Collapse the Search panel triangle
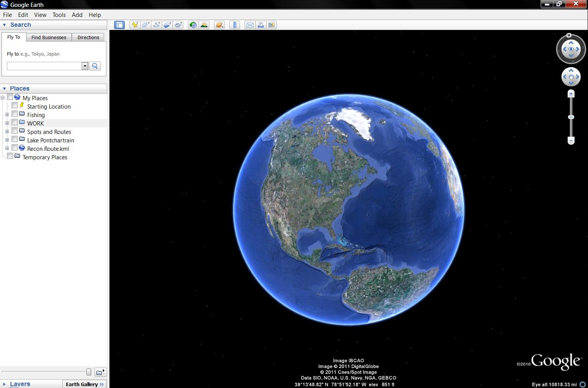 [4, 25]
